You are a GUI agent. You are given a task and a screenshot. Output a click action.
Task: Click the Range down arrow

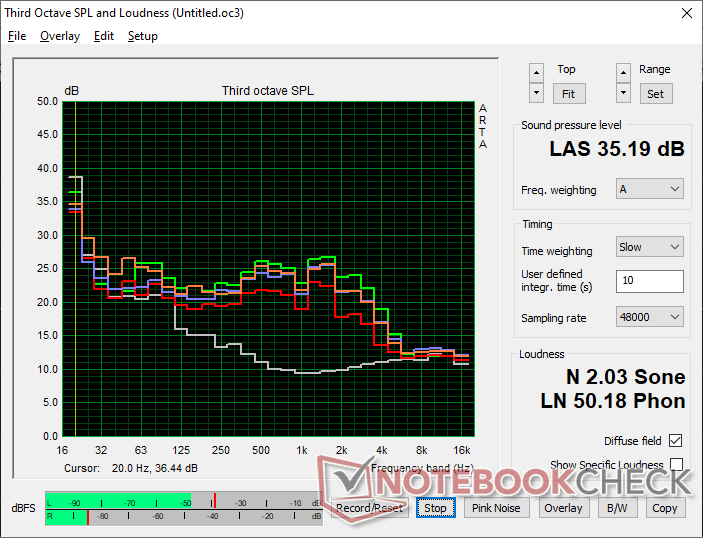[x=623, y=93]
